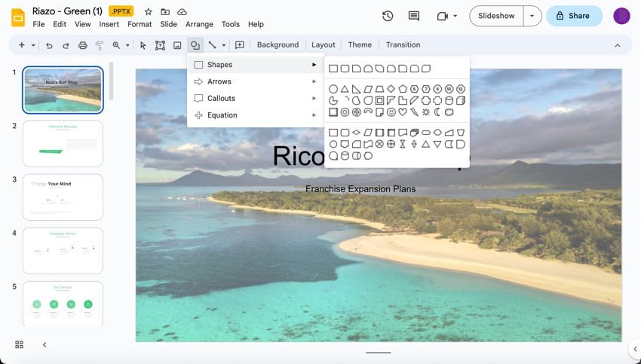Open the comments icon in header
Viewport: 641px width, 364px height.
[x=413, y=16]
